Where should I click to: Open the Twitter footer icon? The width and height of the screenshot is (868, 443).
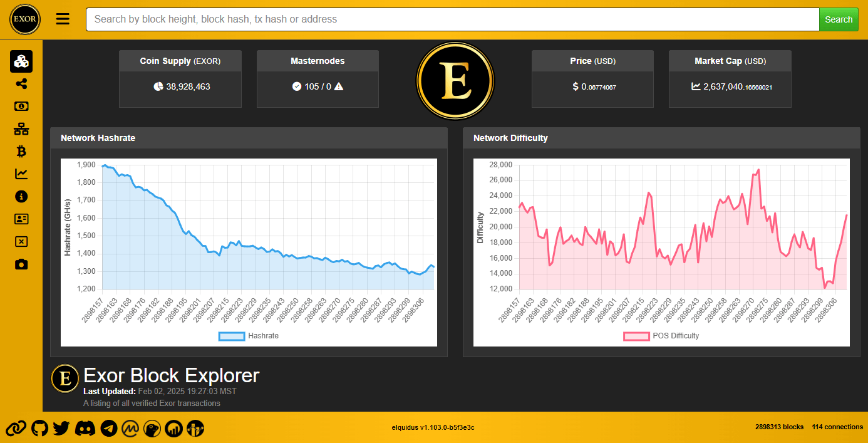(x=61, y=429)
